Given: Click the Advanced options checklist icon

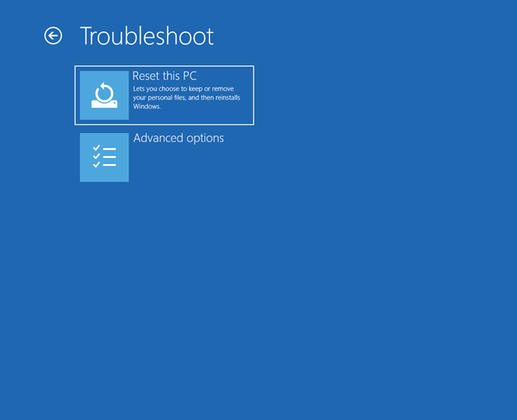Looking at the screenshot, I should [105, 157].
